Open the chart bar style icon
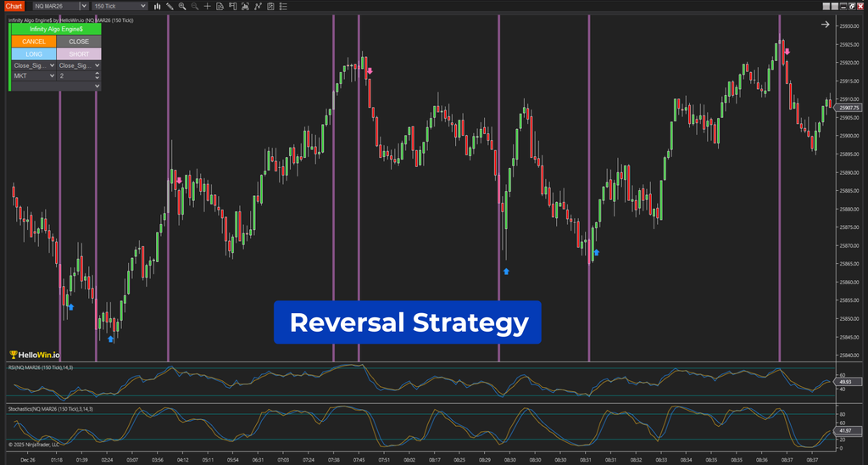 point(157,6)
